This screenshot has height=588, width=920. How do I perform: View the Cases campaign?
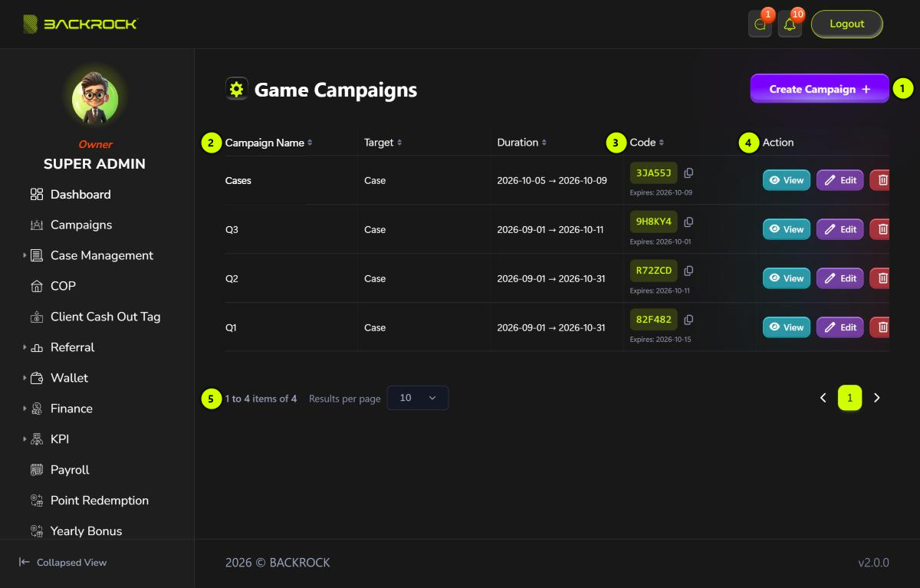[x=787, y=180]
